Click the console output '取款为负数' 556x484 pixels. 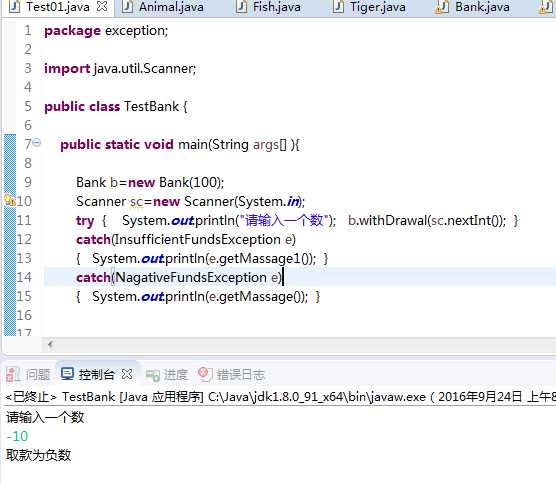pos(39,455)
